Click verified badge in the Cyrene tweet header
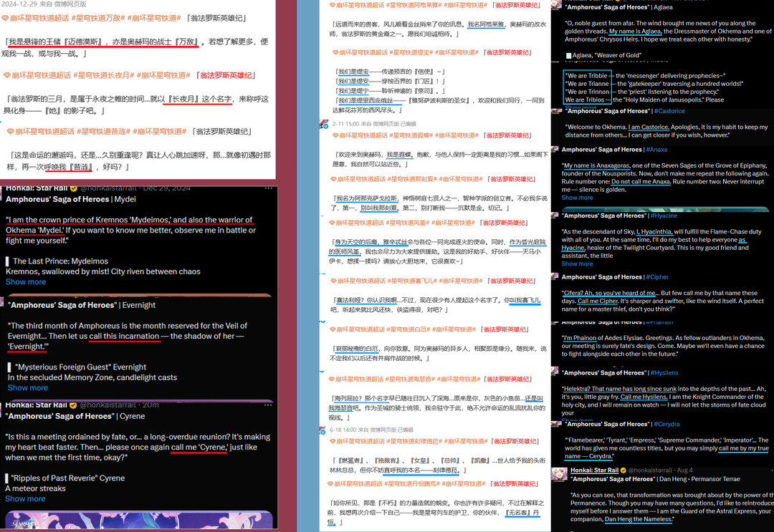 [73, 405]
